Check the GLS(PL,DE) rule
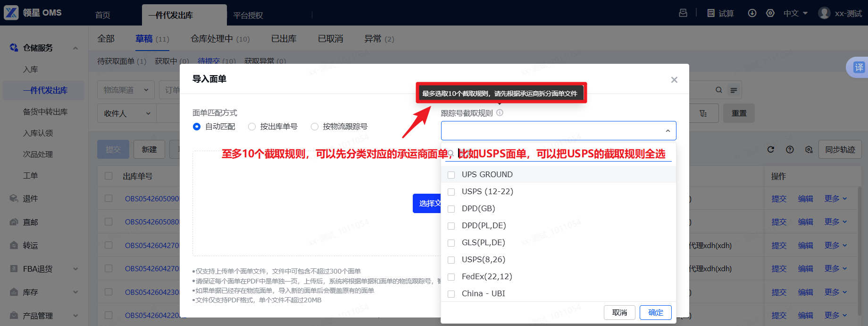The image size is (868, 326). coord(451,243)
